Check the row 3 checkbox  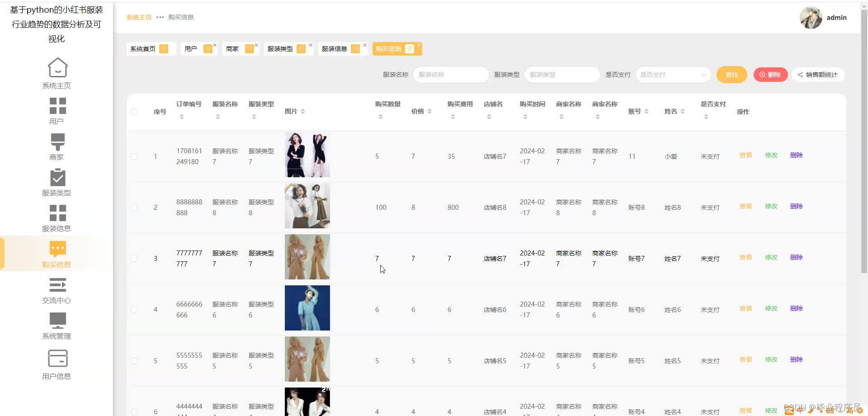tap(134, 259)
